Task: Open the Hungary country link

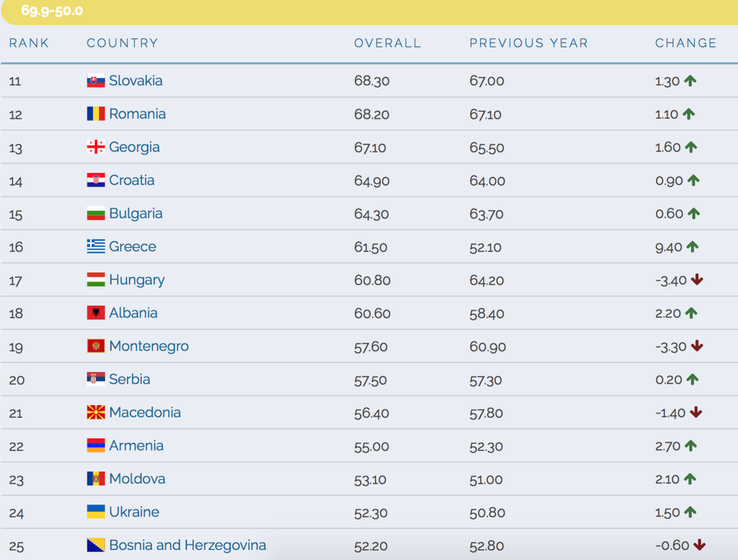Action: pos(137,280)
